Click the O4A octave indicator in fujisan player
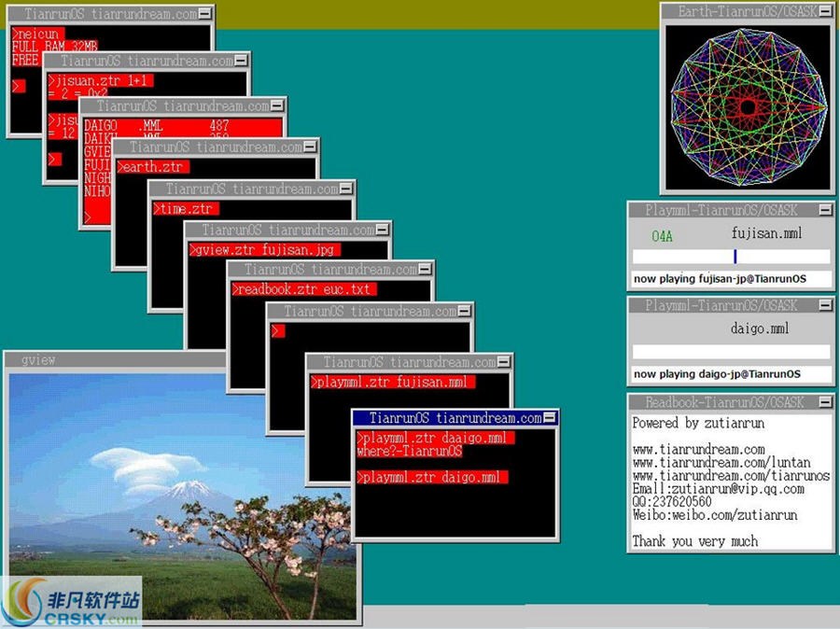Viewport: 840px width, 629px height. [661, 235]
